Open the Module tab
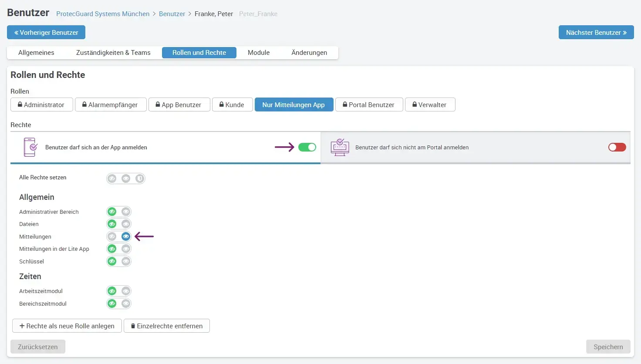The height and width of the screenshot is (364, 641). click(x=259, y=53)
